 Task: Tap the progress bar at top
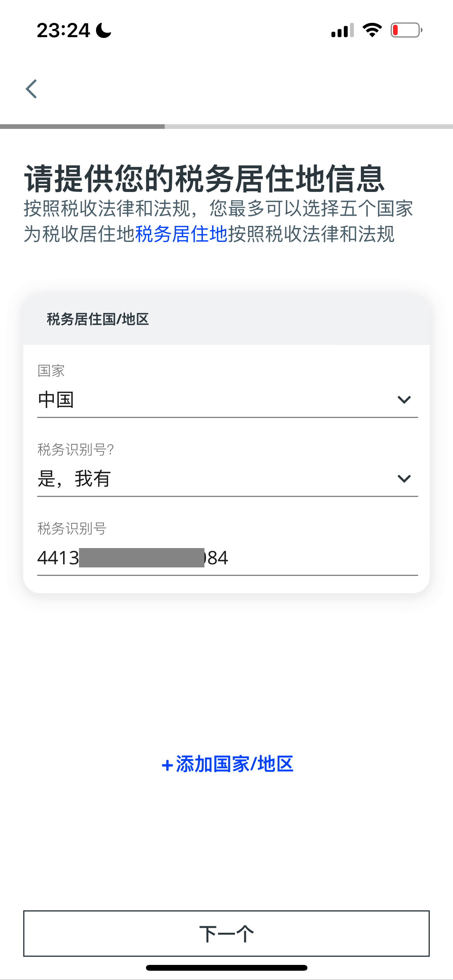(226, 127)
